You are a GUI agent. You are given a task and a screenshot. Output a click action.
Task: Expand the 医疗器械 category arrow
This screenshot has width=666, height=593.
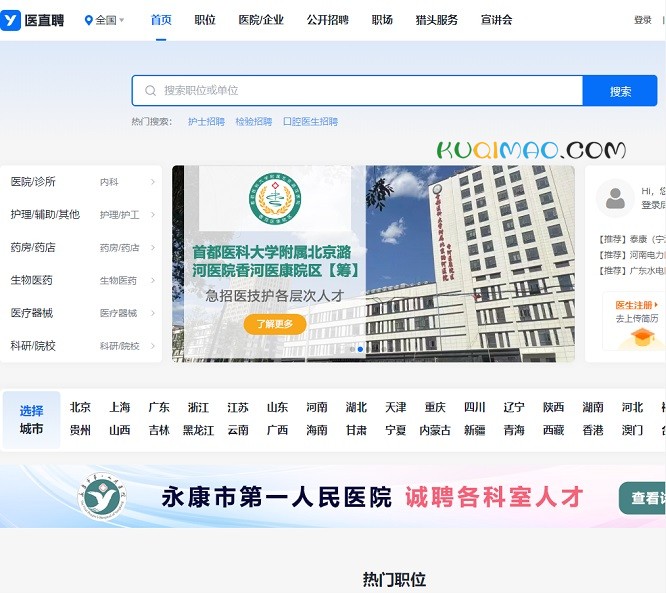[x=153, y=313]
